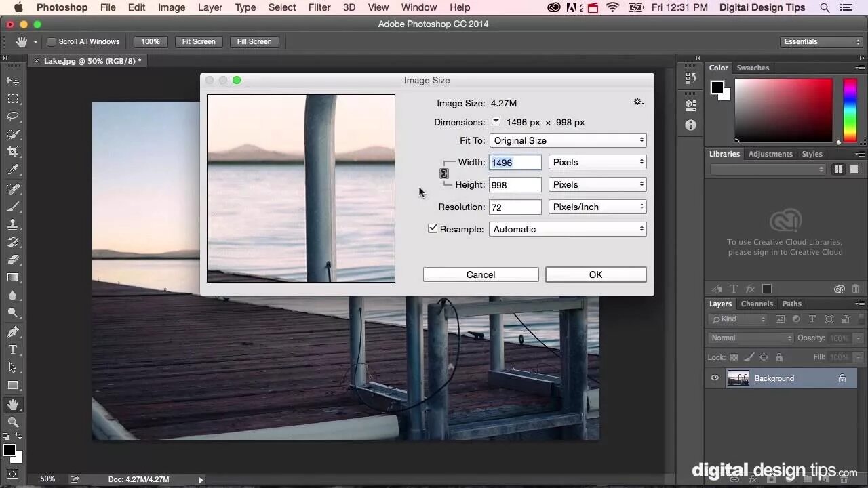Switch Libraries panel to grid view

pos(839,169)
